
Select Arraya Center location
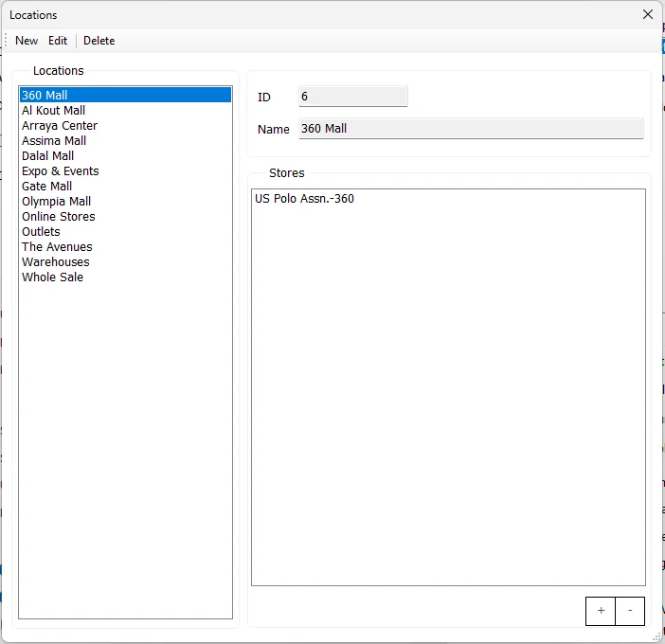[126, 126]
